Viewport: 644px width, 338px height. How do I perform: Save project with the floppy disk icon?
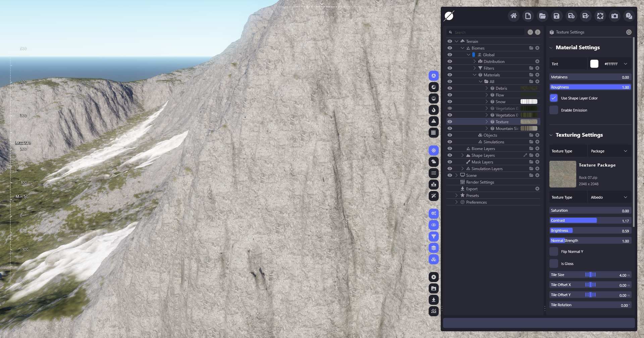pos(557,16)
